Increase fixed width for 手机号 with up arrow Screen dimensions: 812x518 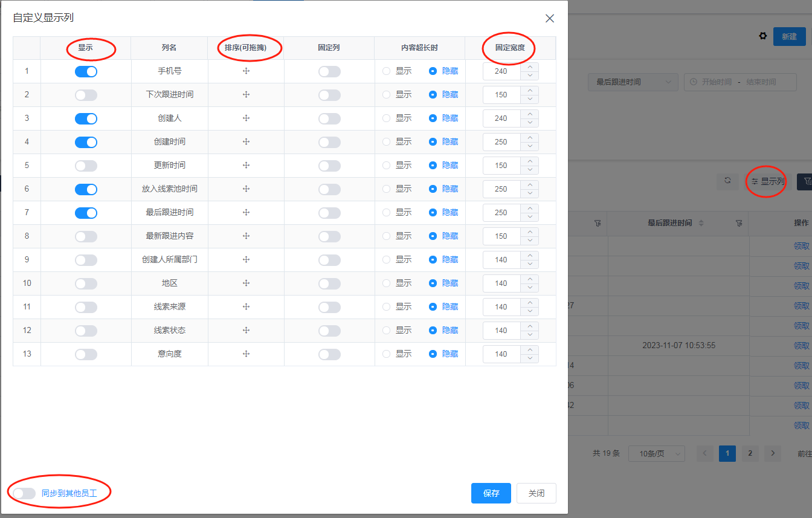click(x=530, y=67)
